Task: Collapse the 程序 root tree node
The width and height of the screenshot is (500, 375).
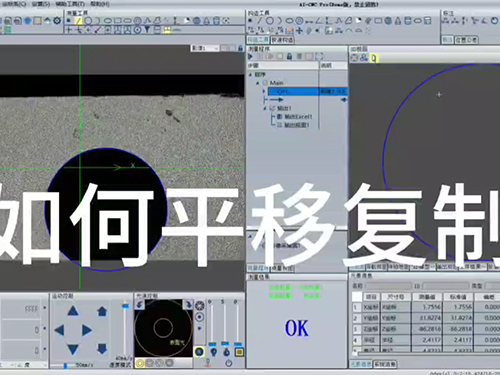Action: pos(251,74)
